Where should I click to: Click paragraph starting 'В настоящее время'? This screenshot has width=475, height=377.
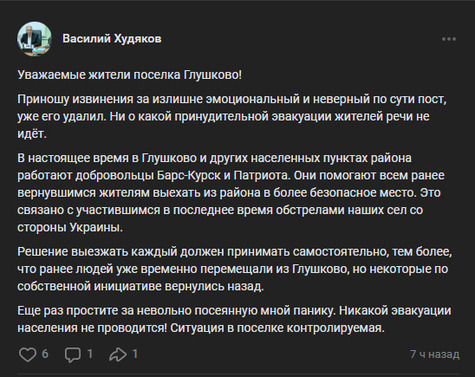point(231,192)
